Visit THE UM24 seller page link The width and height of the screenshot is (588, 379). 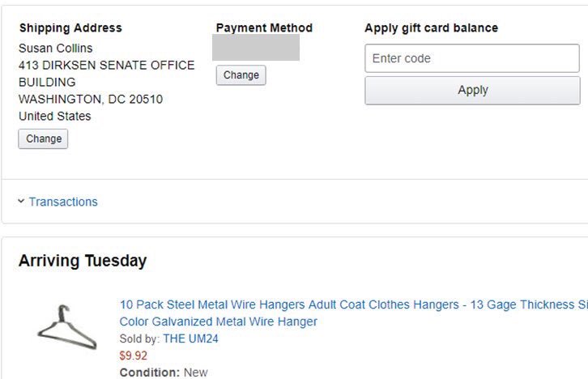[x=190, y=339]
